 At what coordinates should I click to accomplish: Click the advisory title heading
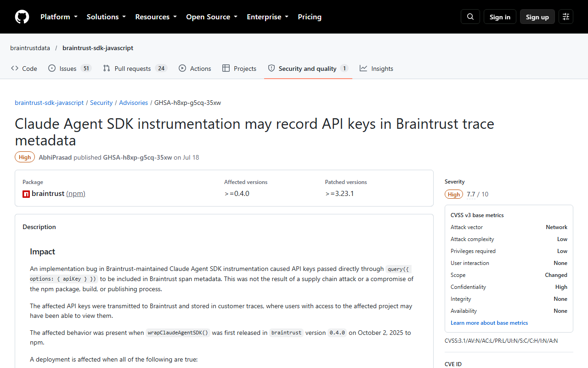click(254, 132)
